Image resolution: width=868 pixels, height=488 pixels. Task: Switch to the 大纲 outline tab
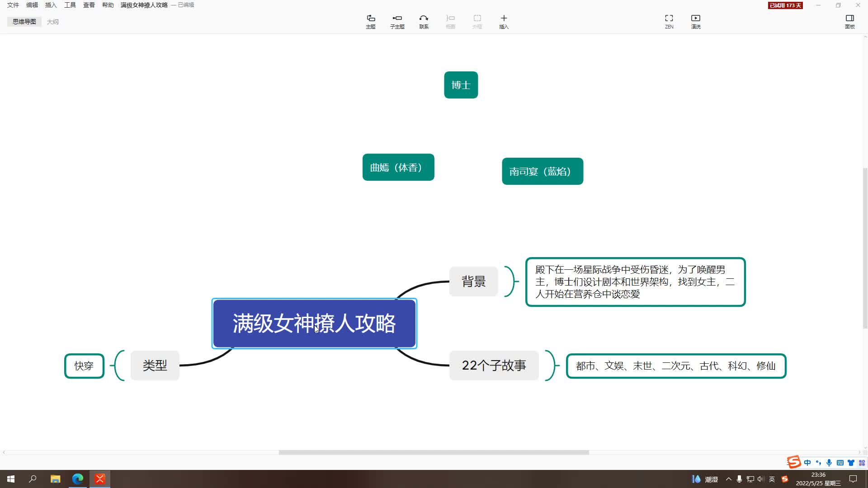coord(52,22)
